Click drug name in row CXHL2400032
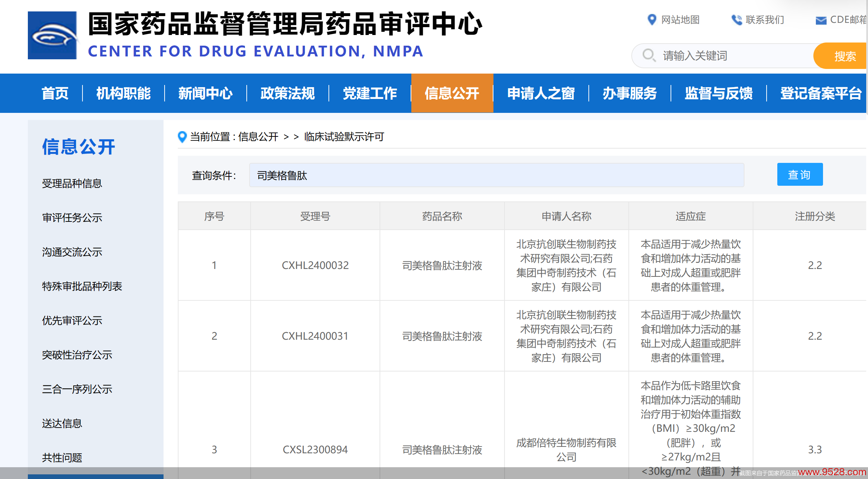Viewport: 868px width, 479px height. pos(442,265)
